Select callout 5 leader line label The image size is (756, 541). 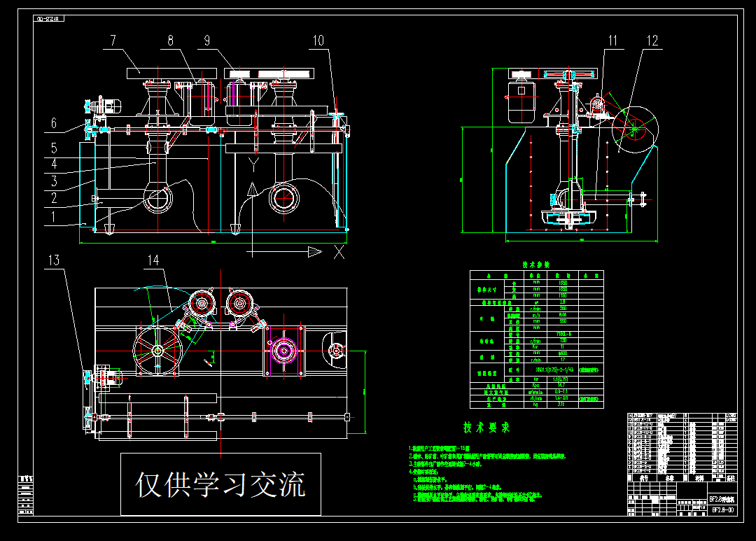52,148
